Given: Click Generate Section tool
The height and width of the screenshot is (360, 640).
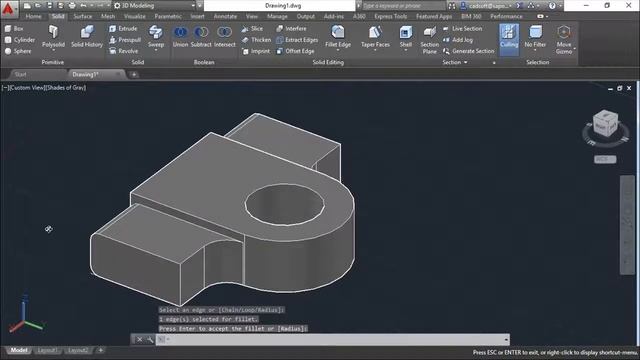Looking at the screenshot, I should pyautogui.click(x=469, y=51).
